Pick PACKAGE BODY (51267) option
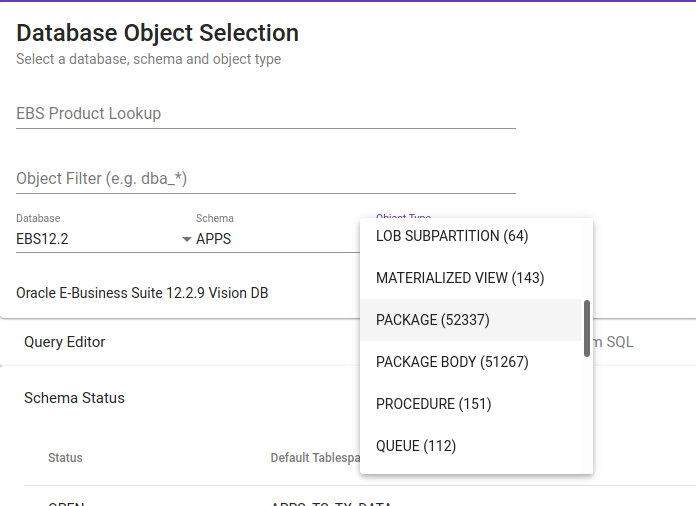 pyautogui.click(x=471, y=362)
